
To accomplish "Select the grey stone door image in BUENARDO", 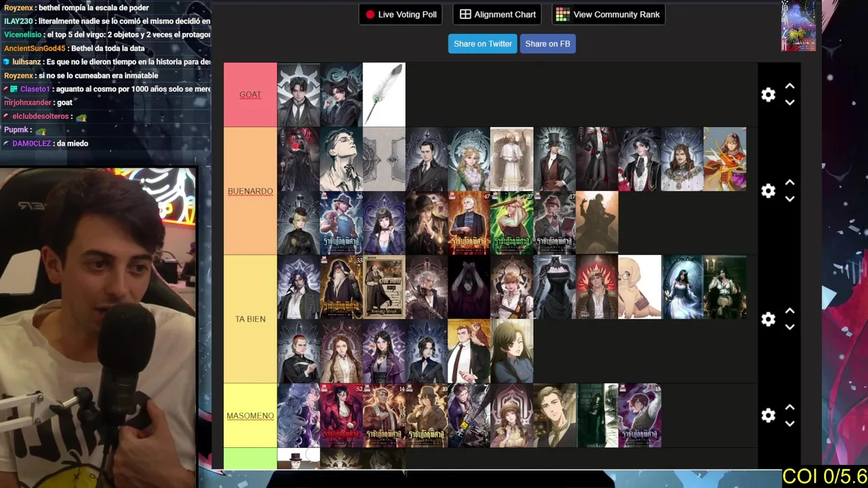I will pos(384,159).
